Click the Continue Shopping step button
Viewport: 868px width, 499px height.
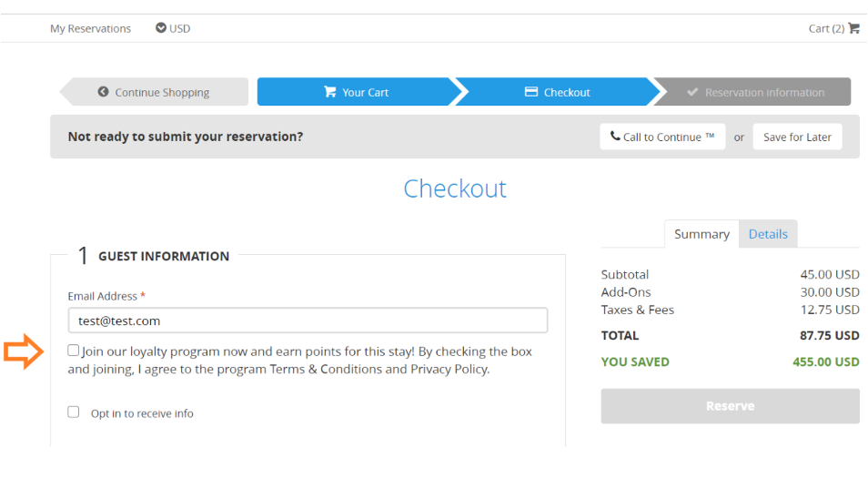(155, 92)
